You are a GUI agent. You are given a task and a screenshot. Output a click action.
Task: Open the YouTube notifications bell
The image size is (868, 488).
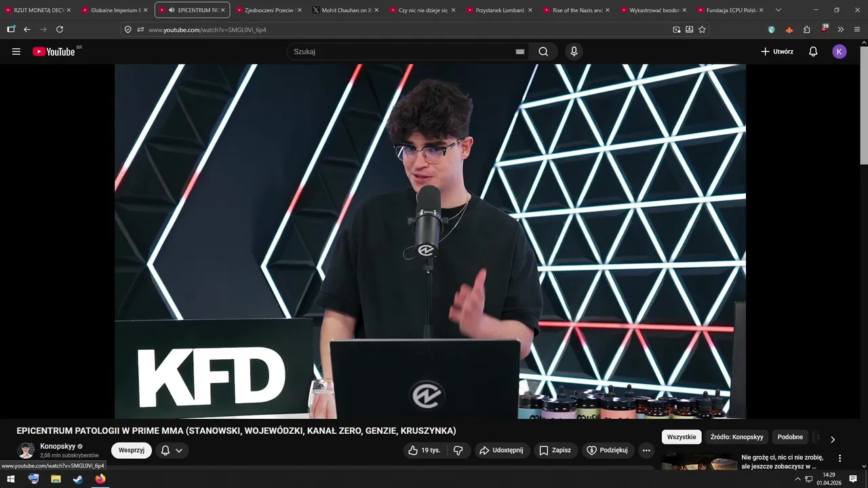[813, 52]
